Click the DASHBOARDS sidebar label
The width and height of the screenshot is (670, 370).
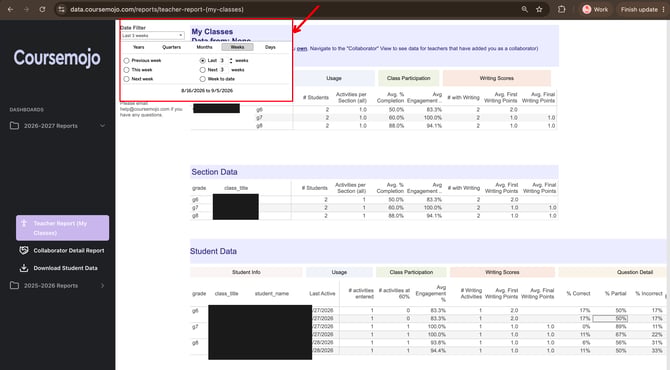coord(26,110)
